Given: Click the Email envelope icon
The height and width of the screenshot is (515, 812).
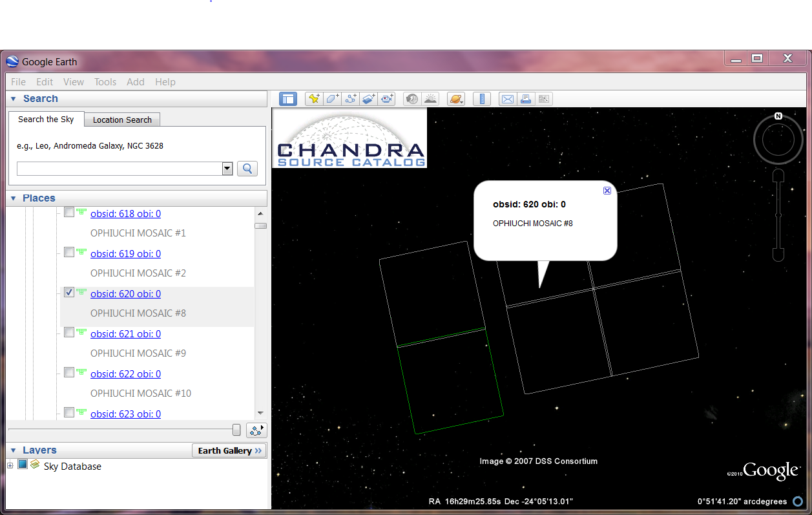Looking at the screenshot, I should coord(508,99).
